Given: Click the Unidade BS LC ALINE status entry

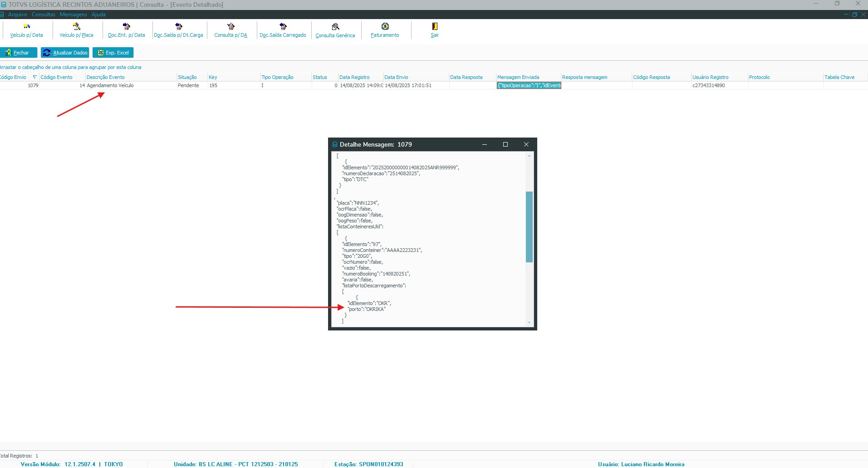Looking at the screenshot, I should (x=236, y=464).
